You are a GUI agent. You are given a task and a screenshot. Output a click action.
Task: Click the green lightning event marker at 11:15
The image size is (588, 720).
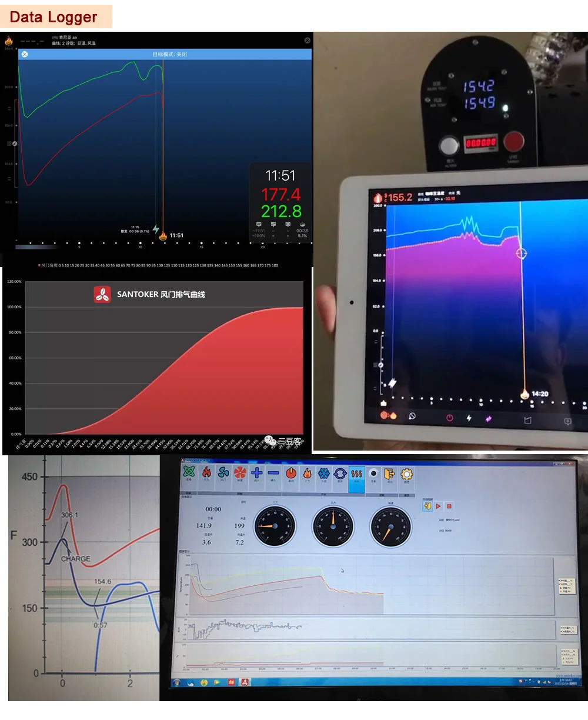pyautogui.click(x=156, y=229)
